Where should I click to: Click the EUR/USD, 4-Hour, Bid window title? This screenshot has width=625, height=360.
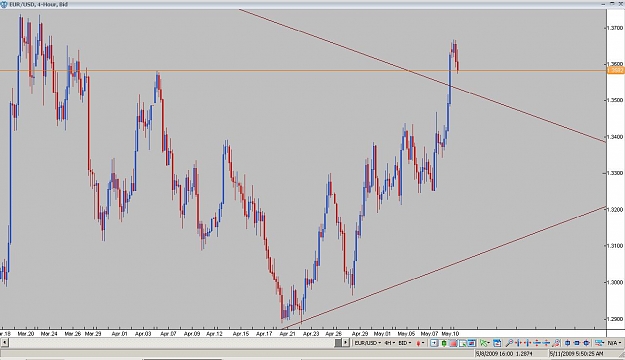point(38,4)
